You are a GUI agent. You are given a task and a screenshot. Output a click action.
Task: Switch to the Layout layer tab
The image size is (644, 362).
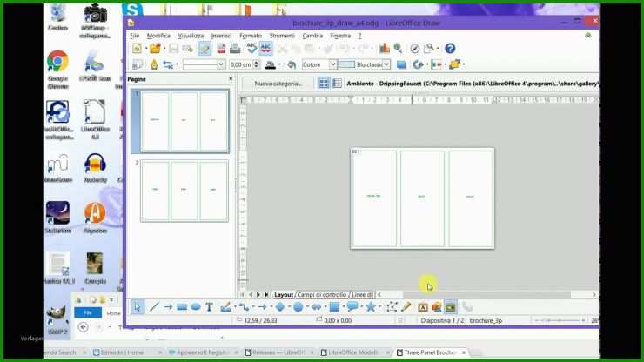click(284, 295)
